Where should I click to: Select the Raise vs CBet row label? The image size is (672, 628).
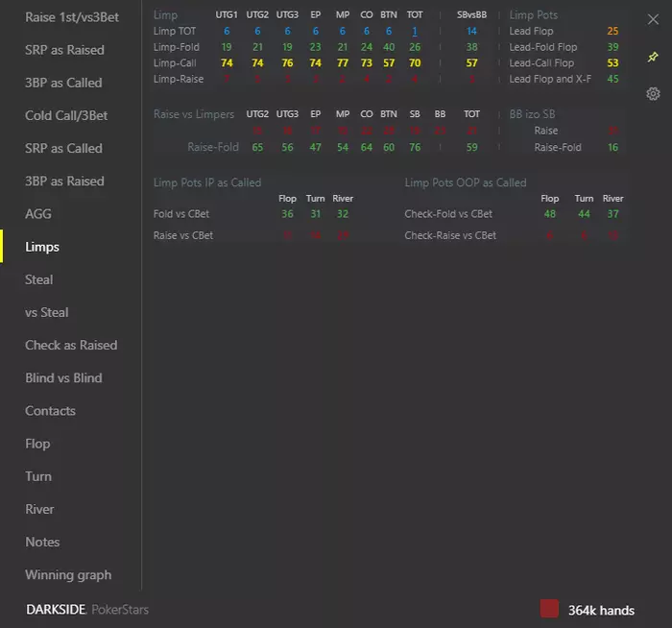click(x=183, y=235)
